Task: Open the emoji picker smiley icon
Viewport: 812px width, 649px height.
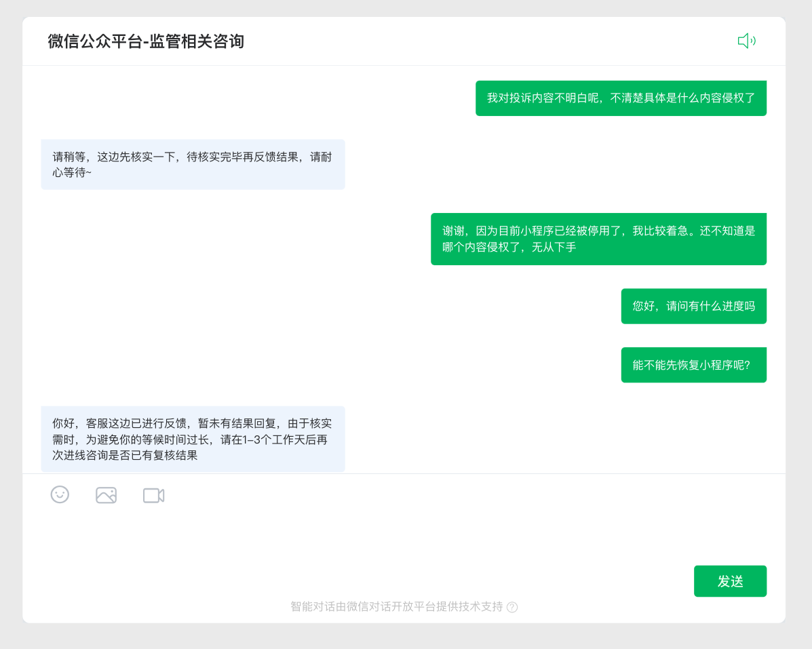Action: coord(60,495)
